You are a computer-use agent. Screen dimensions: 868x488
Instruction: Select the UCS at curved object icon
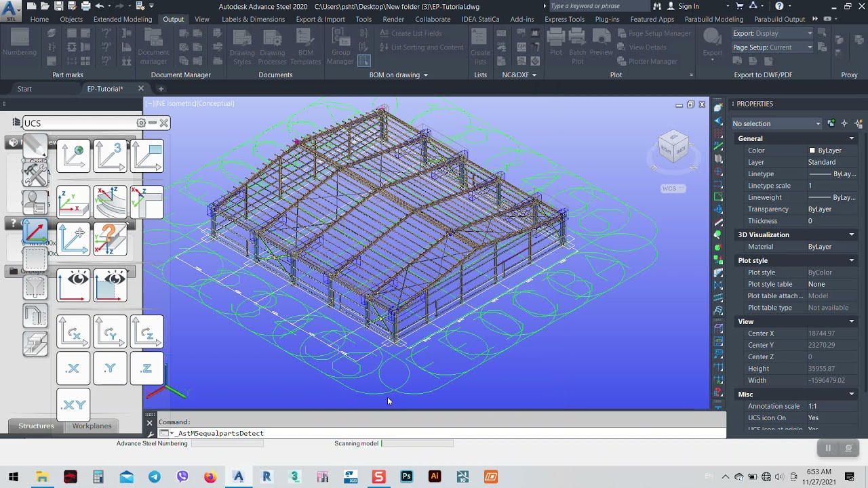tap(110, 202)
